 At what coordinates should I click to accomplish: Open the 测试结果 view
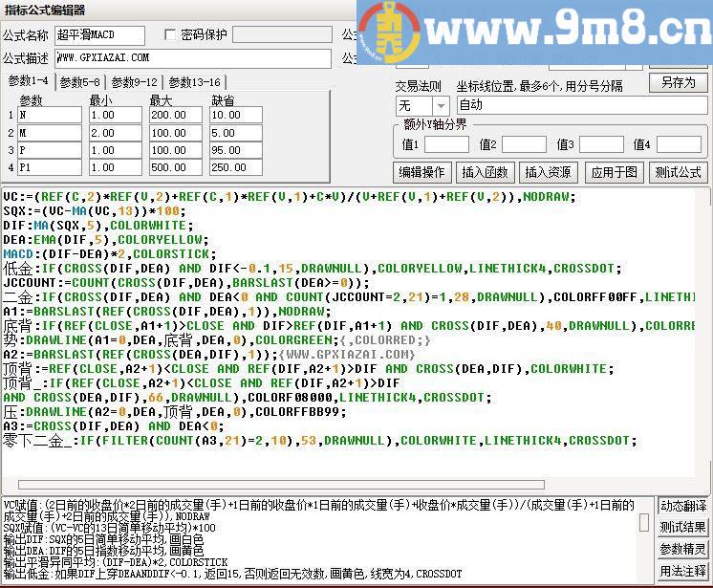coord(683,528)
